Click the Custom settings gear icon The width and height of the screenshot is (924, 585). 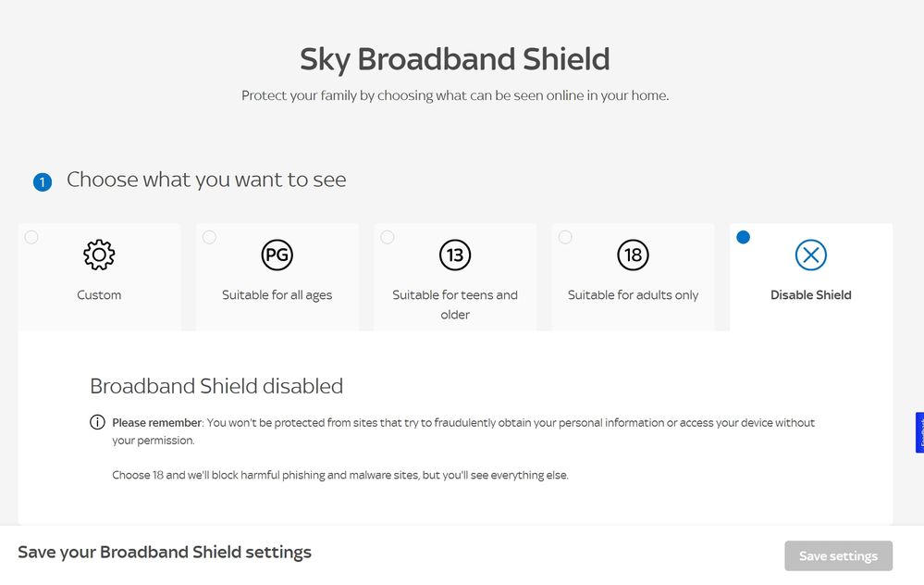coord(99,255)
